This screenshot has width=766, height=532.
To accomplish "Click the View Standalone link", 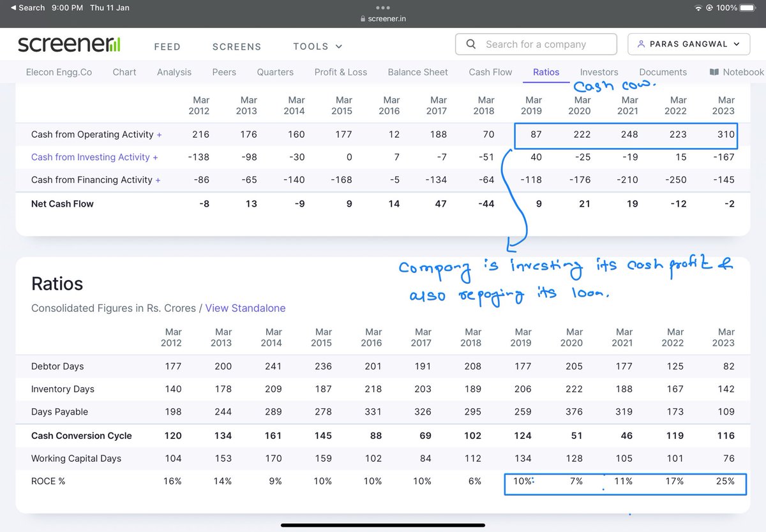I will (245, 308).
